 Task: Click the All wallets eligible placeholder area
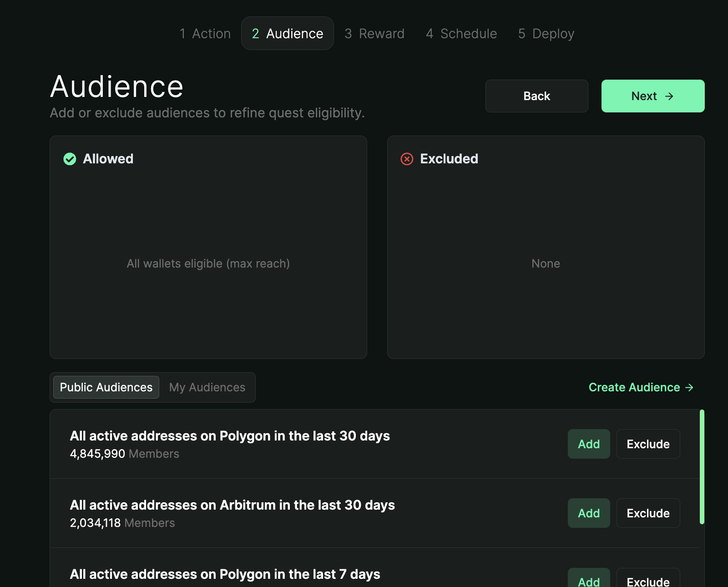click(208, 263)
